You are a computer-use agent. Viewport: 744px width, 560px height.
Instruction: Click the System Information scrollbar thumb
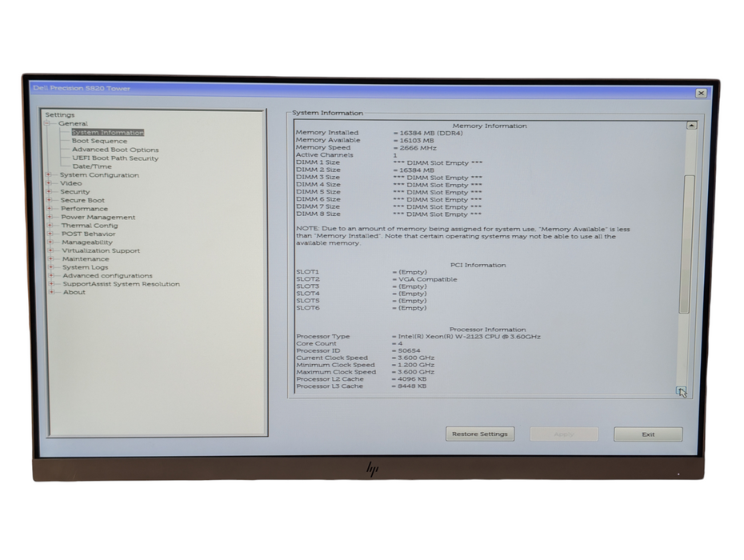point(686,244)
